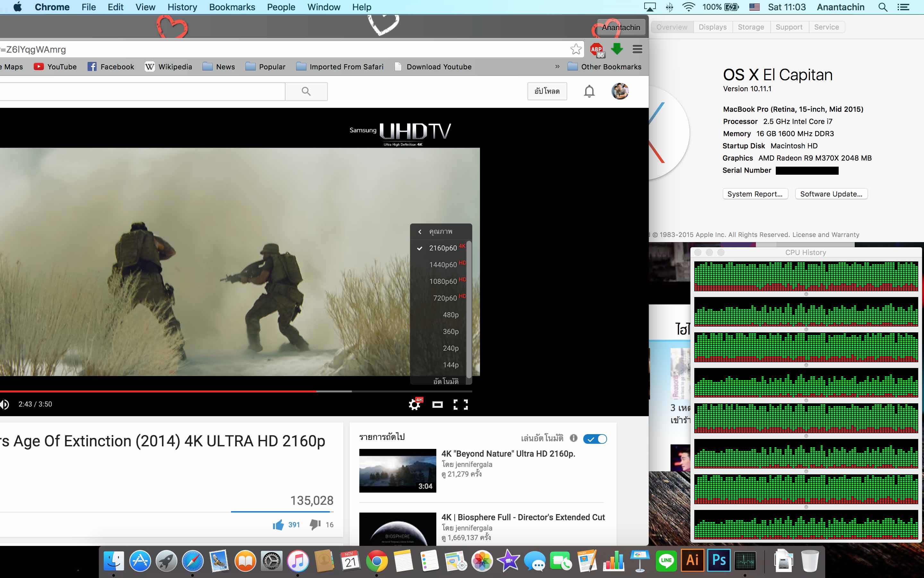Open the Bookmarks menu
The image size is (924, 578).
232,7
